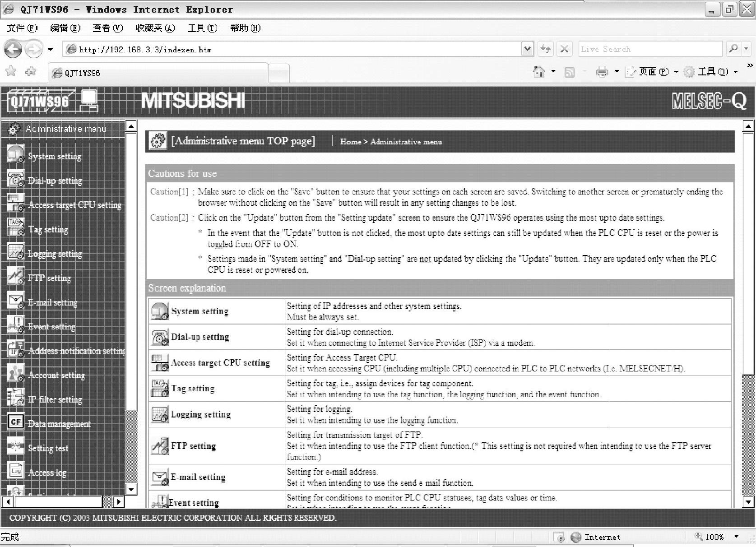
Task: Click the Live Search magnifier button
Action: pyautogui.click(x=734, y=49)
